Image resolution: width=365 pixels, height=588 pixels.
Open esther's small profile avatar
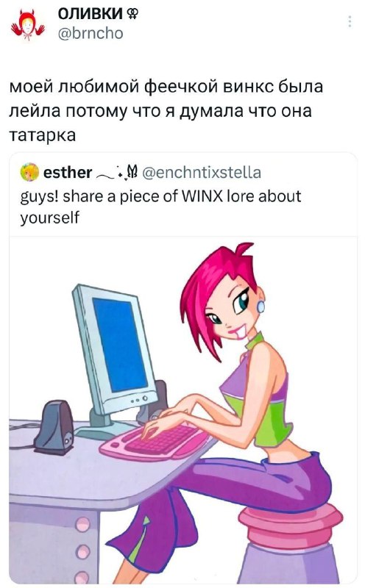coord(30,173)
